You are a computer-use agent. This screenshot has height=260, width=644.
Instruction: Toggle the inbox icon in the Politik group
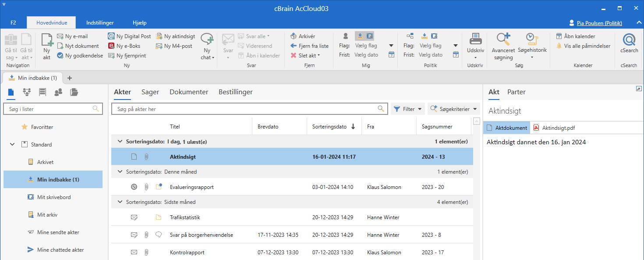coord(424,36)
